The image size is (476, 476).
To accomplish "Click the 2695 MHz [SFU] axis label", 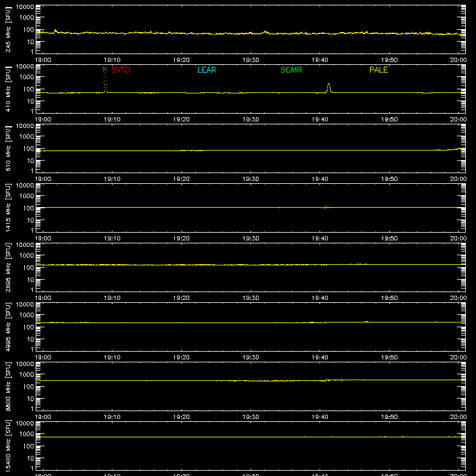I will (x=8, y=267).
